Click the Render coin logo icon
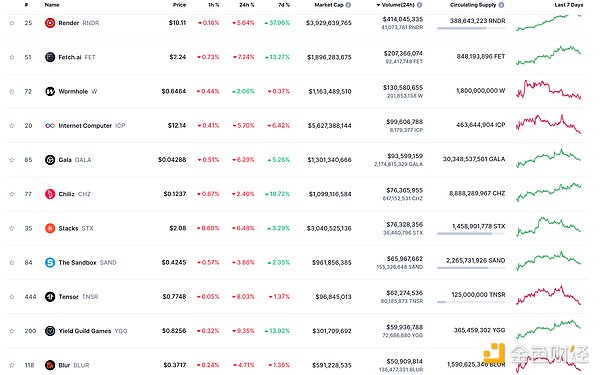The height and width of the screenshot is (375, 600). click(50, 23)
